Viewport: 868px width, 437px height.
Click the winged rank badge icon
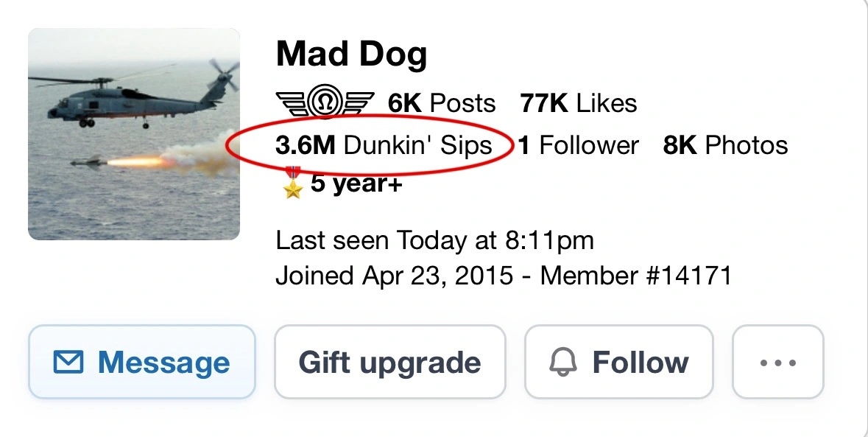(x=325, y=103)
